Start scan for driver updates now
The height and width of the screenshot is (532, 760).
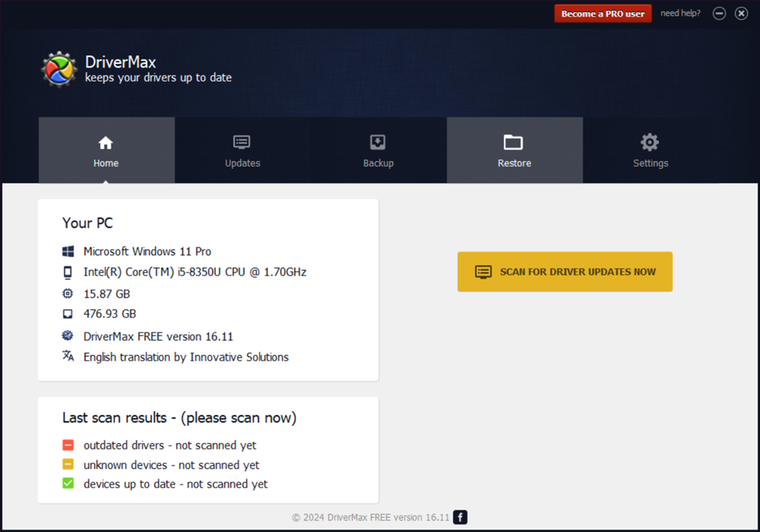[x=565, y=272]
